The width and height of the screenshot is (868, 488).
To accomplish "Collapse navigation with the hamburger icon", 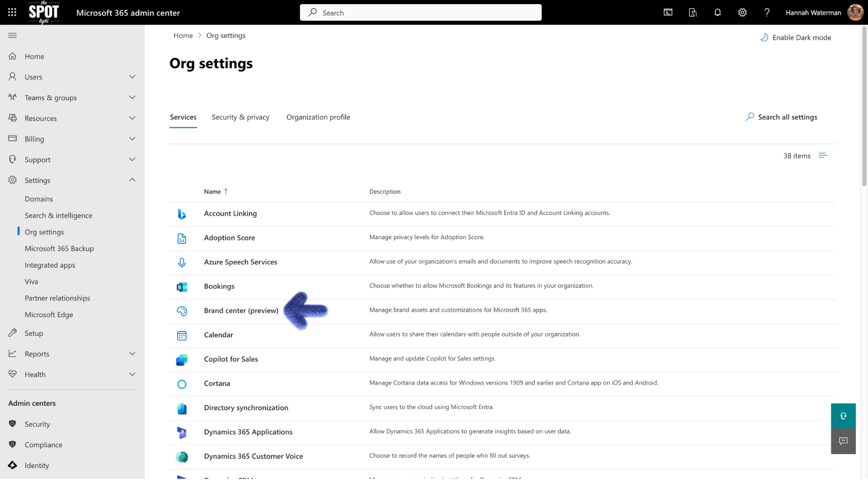I will tap(12, 35).
